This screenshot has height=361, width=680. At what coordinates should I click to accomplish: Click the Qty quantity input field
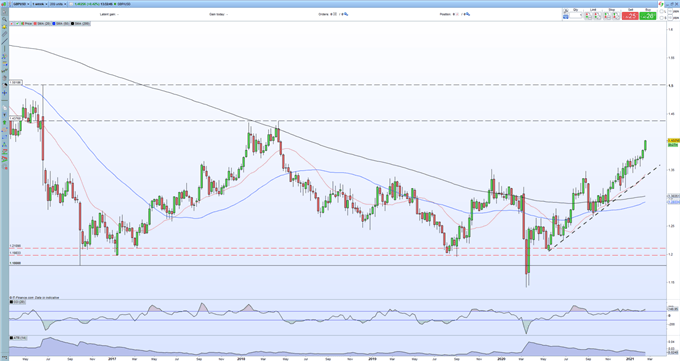pos(575,15)
